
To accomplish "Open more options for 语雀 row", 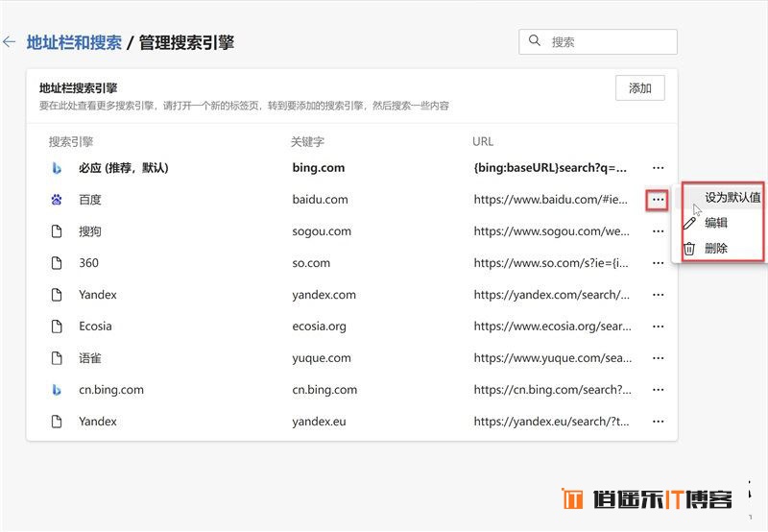I will pos(659,358).
